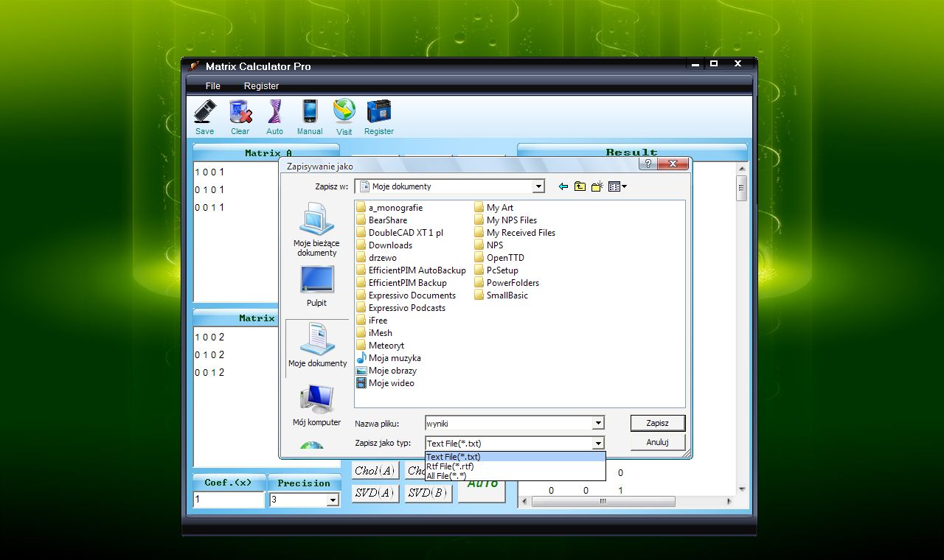Open the PowerFolders folder

(x=507, y=283)
